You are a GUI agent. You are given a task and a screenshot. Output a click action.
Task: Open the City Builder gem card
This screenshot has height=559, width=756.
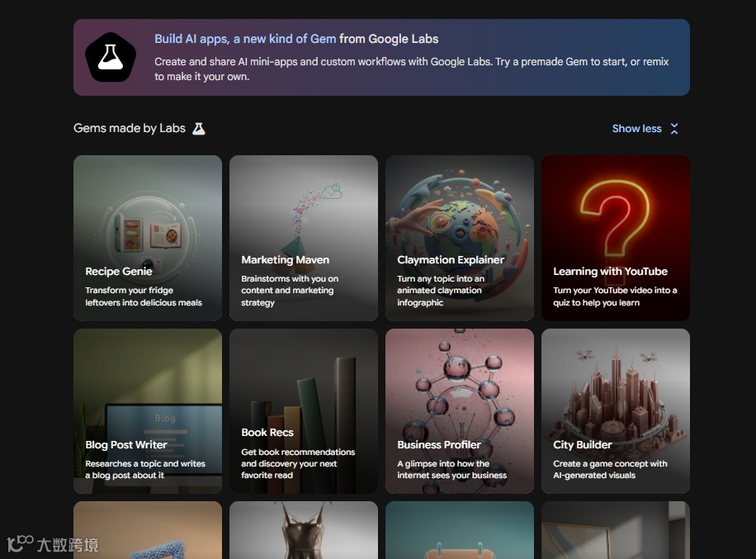pos(615,411)
